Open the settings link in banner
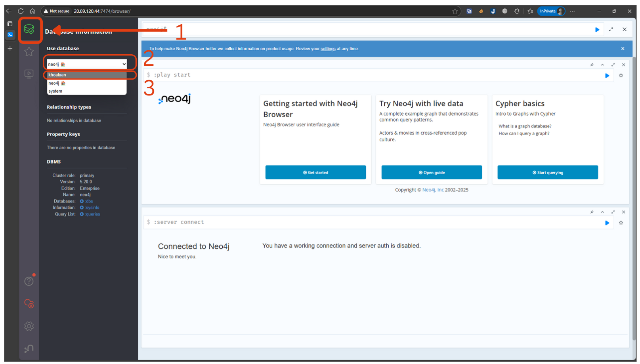 328,49
